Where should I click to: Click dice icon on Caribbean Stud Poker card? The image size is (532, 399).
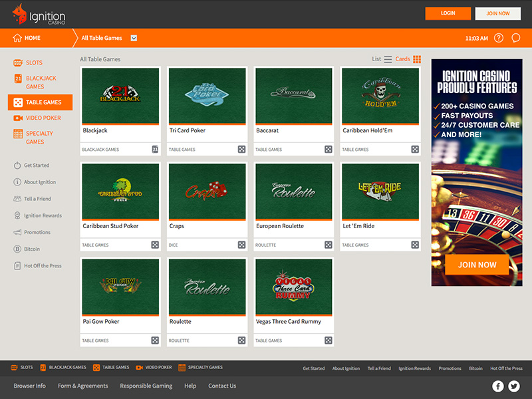[155, 245]
